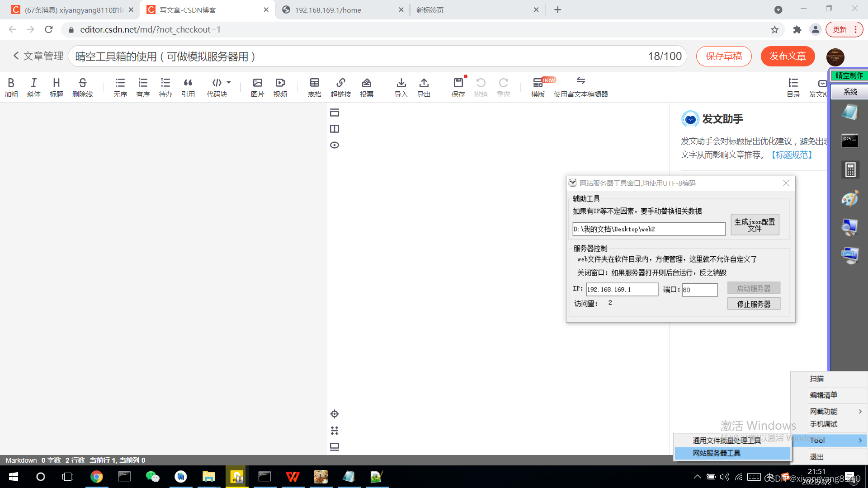Go back to 文章管理
868x488 pixels.
[38, 56]
